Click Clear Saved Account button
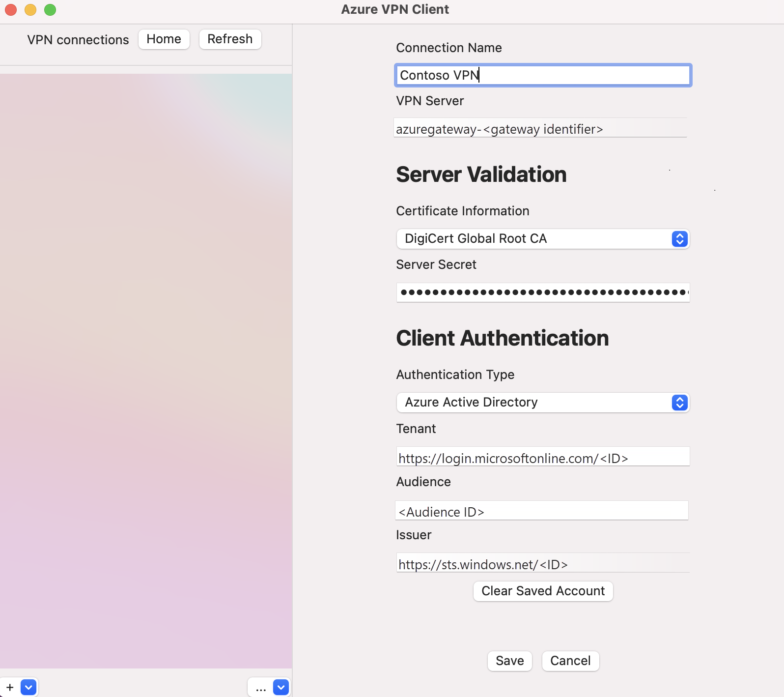This screenshot has width=784, height=697. tap(543, 591)
